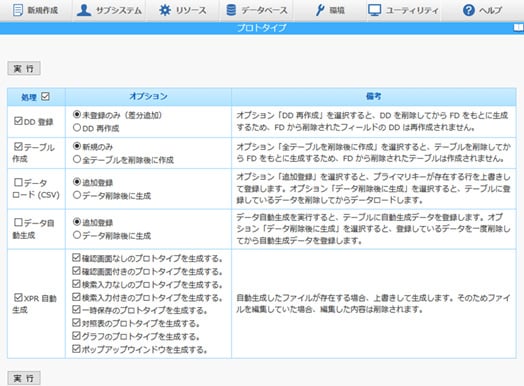Select データ削除後に生成 radio in データロード row
Screen dimensions: 524x386
pyautogui.click(x=77, y=195)
